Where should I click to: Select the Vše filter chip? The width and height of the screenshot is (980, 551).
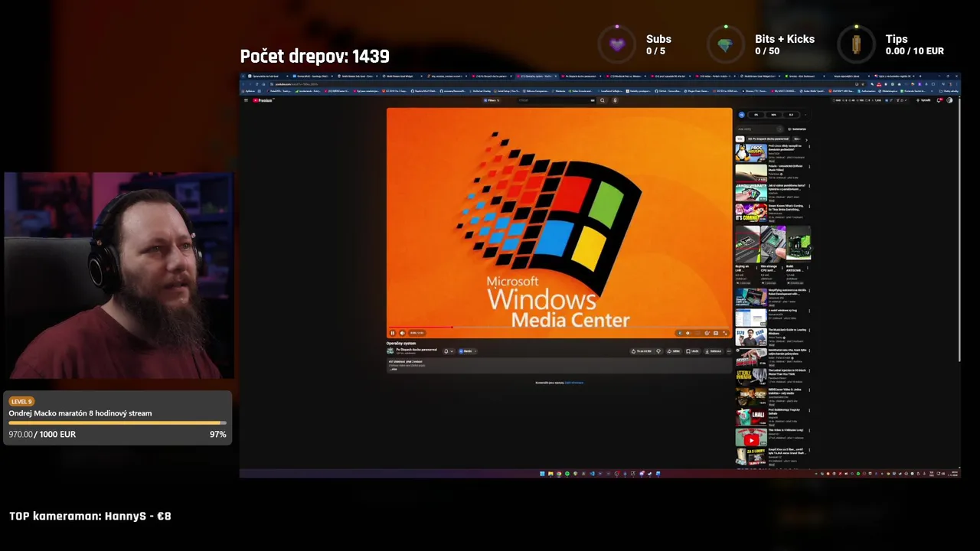740,139
